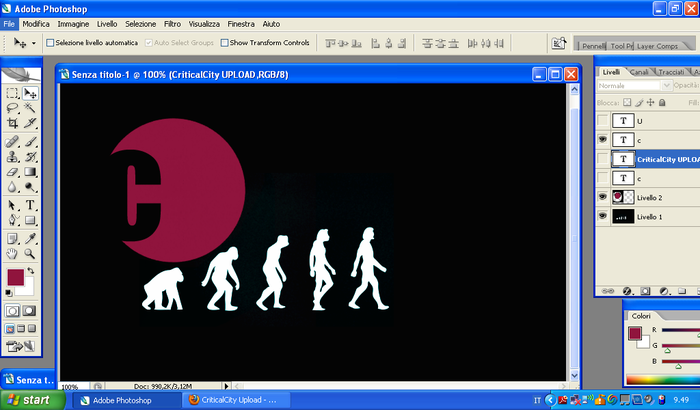Viewport: 700px width, 410px height.
Task: Expand hidden system tray icons arrow
Action: point(550,400)
